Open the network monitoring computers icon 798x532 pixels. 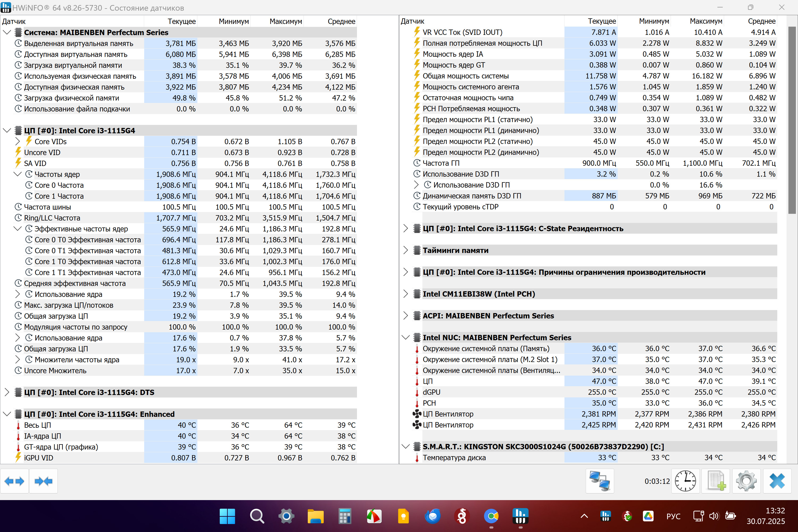coord(600,481)
